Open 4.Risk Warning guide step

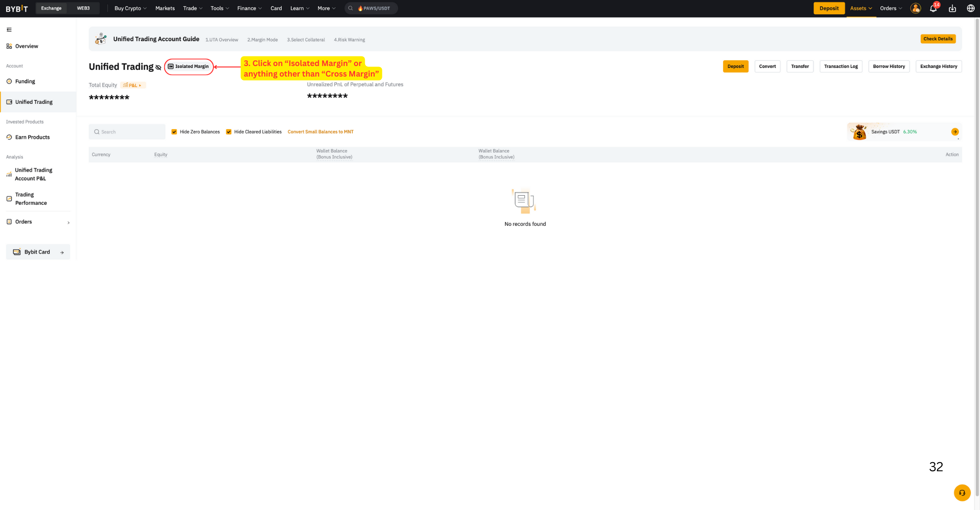pyautogui.click(x=349, y=40)
